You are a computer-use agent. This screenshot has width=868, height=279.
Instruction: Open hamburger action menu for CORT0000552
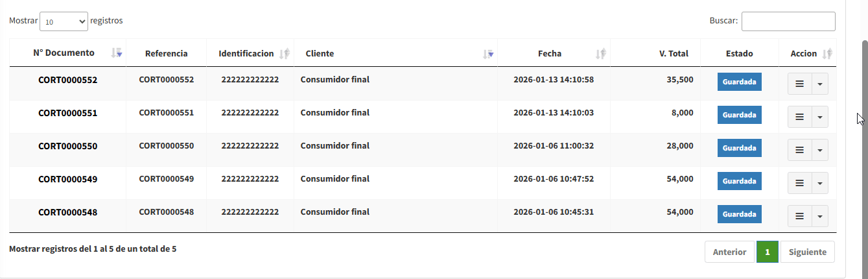[799, 84]
